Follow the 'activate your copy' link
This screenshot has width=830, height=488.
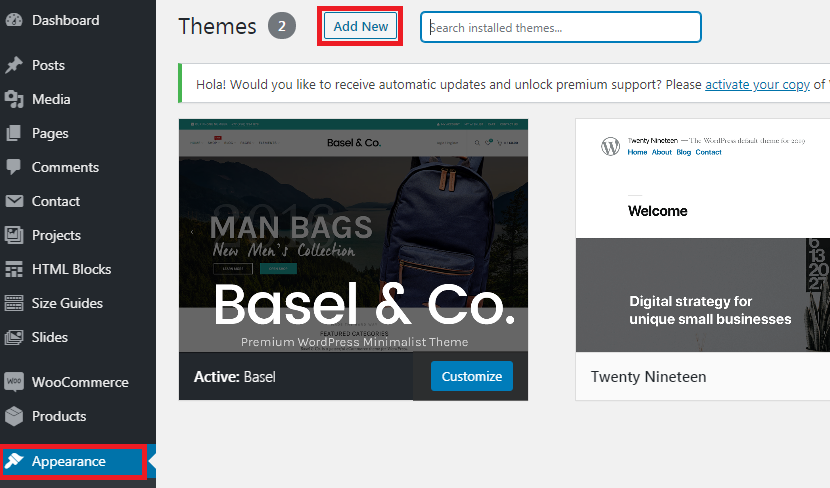pos(757,85)
